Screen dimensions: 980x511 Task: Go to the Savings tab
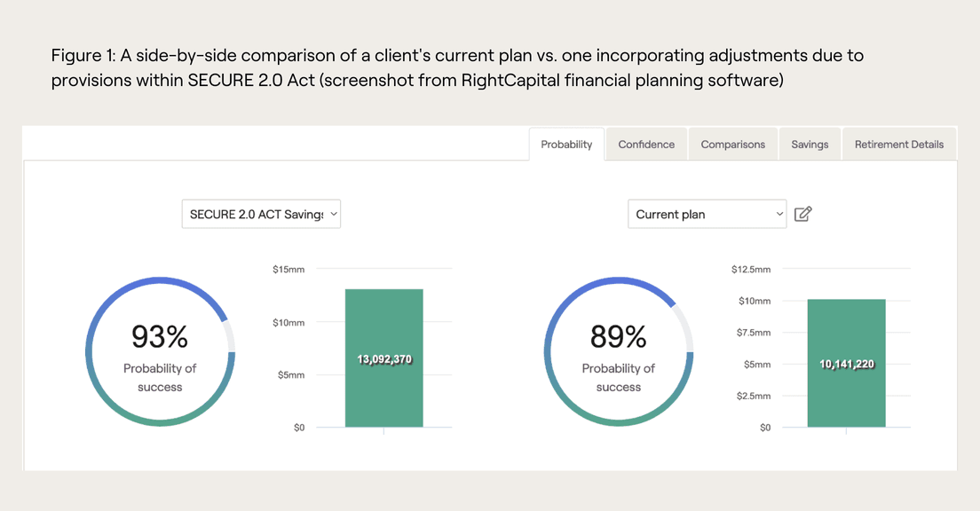pos(810,145)
